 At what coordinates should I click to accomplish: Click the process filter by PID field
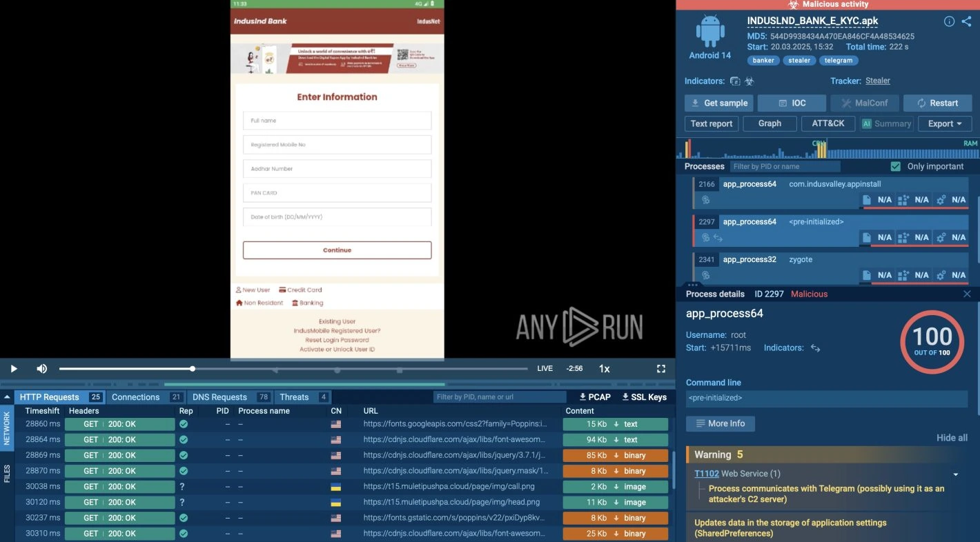(x=785, y=166)
